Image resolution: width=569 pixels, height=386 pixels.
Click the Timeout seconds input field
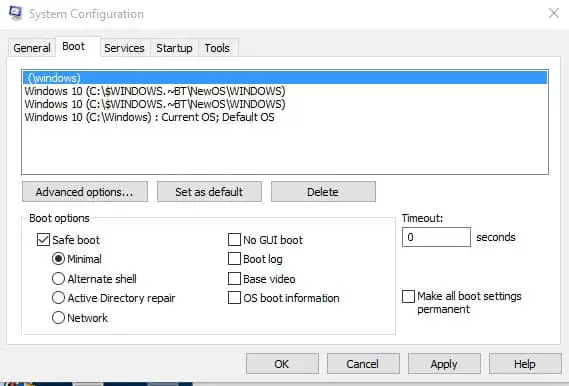click(x=436, y=237)
